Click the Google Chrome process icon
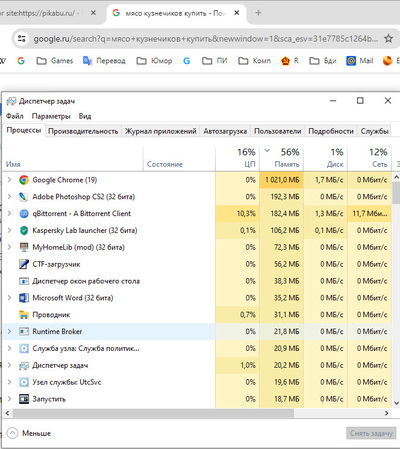The height and width of the screenshot is (449, 400). (x=24, y=180)
